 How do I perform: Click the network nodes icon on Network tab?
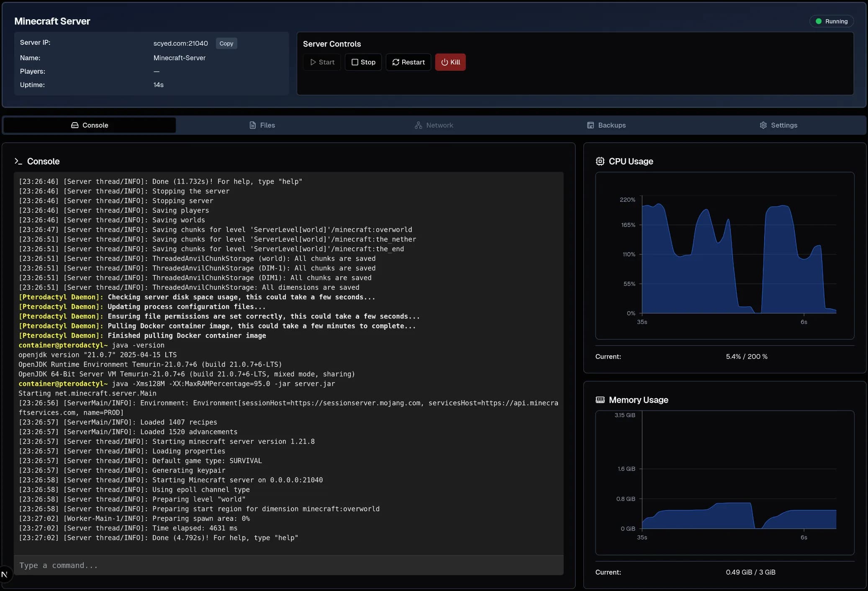(419, 125)
